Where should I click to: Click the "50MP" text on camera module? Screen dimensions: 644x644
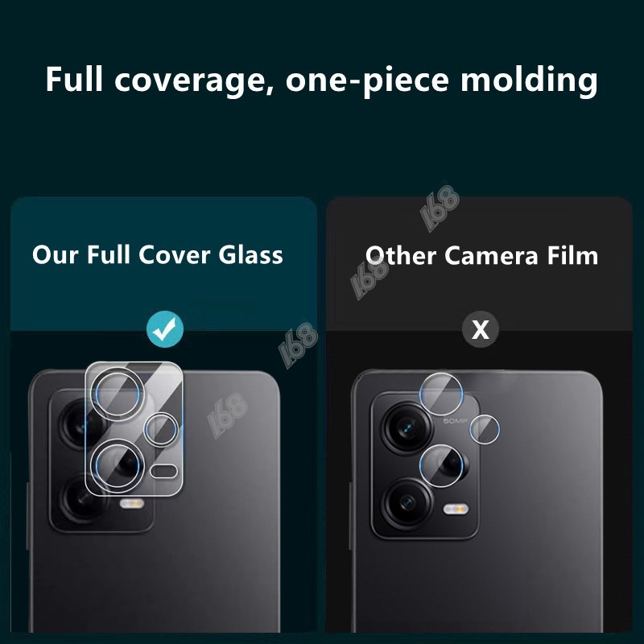tap(455, 421)
